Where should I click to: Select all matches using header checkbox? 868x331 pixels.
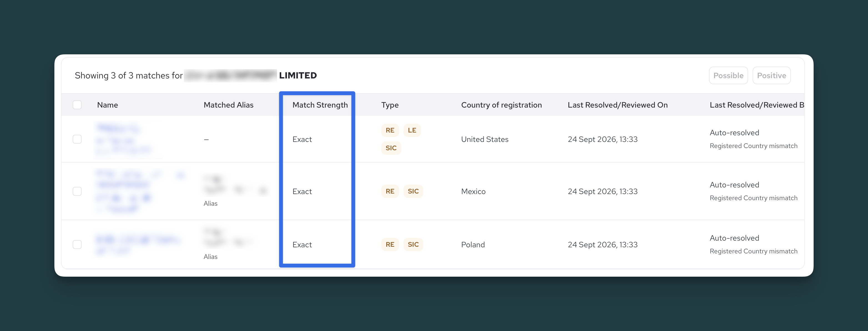77,105
